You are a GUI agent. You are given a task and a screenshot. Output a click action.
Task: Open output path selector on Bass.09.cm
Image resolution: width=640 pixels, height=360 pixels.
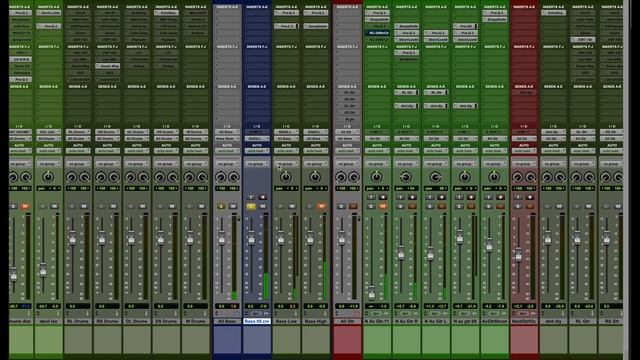point(256,139)
